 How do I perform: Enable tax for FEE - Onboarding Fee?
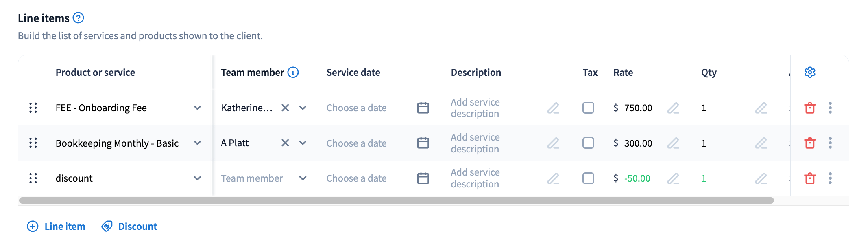pos(588,108)
